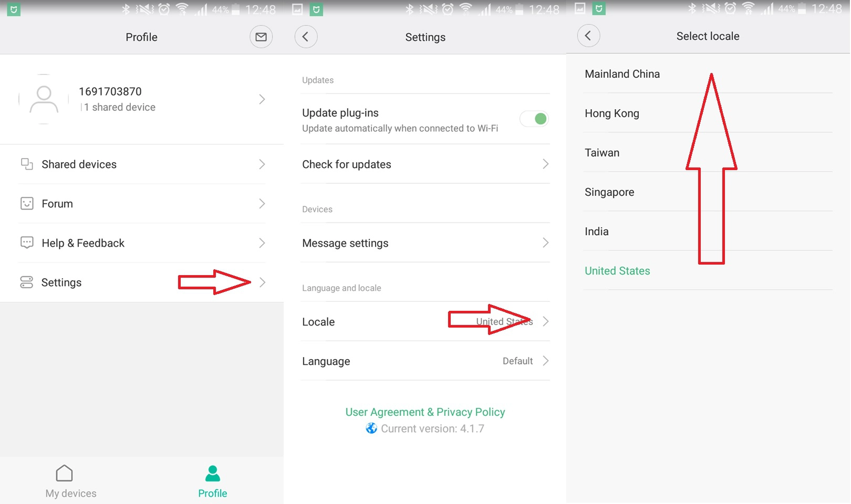Tap the back arrow on Select locale
The image size is (851, 504).
pyautogui.click(x=588, y=36)
